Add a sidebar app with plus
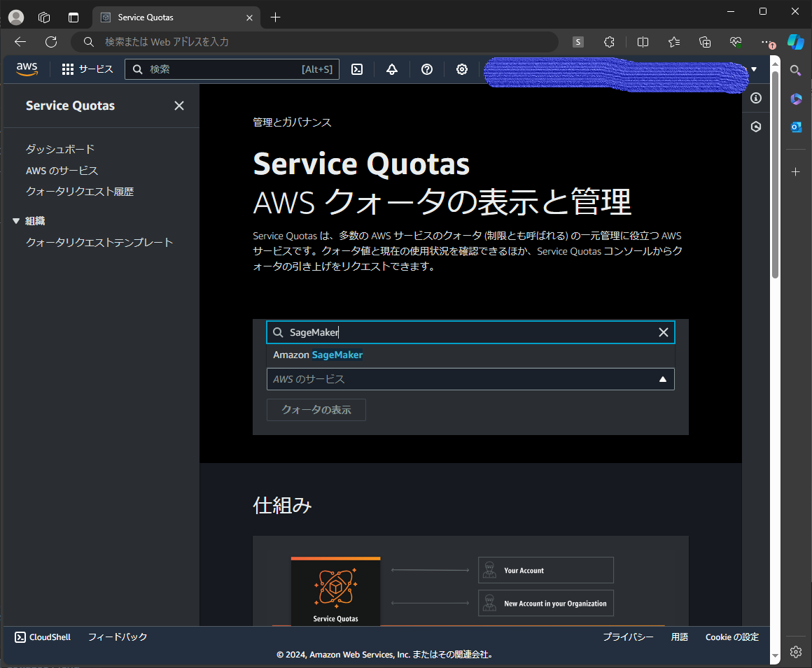Viewport: 812px width, 668px height. [x=796, y=172]
